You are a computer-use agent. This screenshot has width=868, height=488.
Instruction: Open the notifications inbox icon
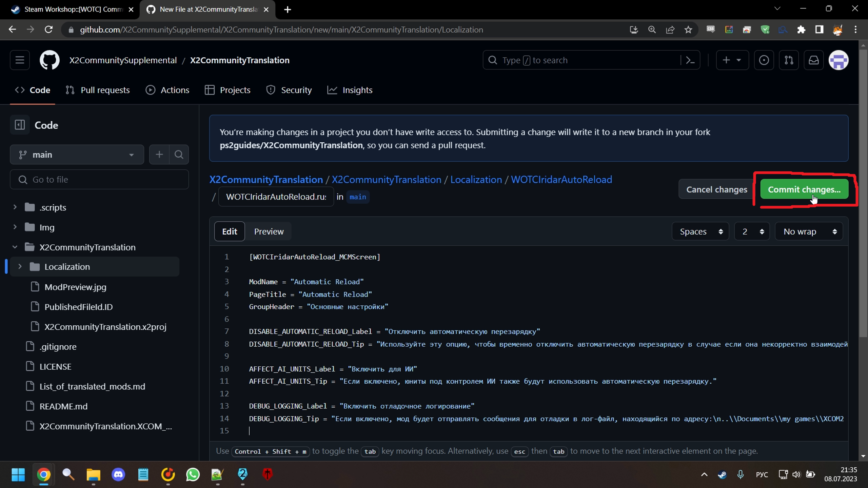(814, 60)
